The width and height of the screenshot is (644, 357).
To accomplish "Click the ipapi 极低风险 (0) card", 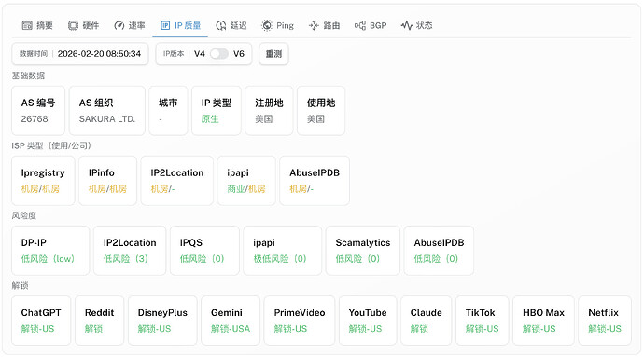I will pyautogui.click(x=283, y=251).
